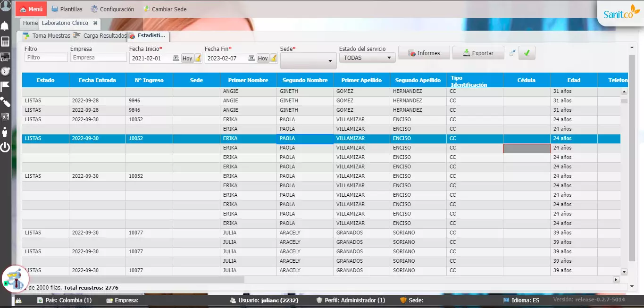Clear the Fecha Fin date with broom icon
Screen dimensions: 644x308
(x=274, y=58)
